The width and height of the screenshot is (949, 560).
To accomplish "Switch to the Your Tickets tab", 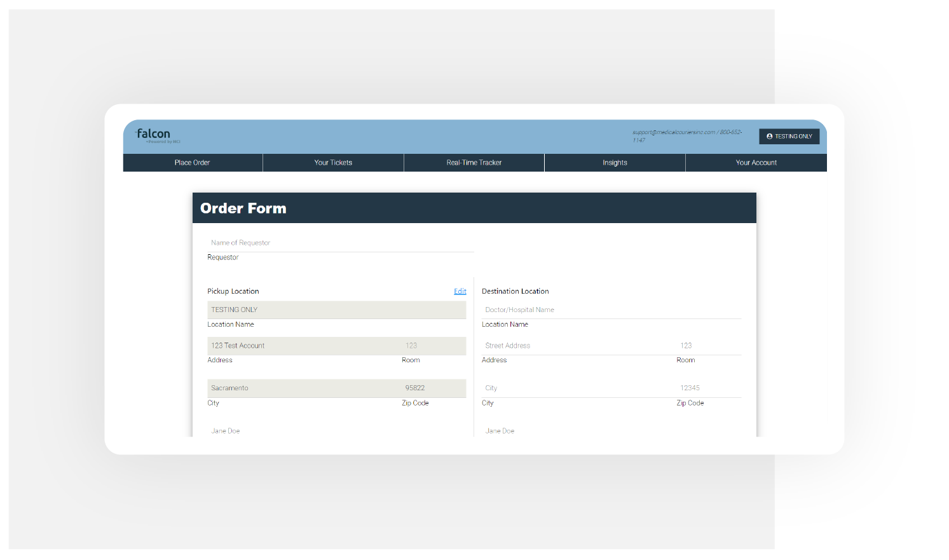I will point(333,163).
